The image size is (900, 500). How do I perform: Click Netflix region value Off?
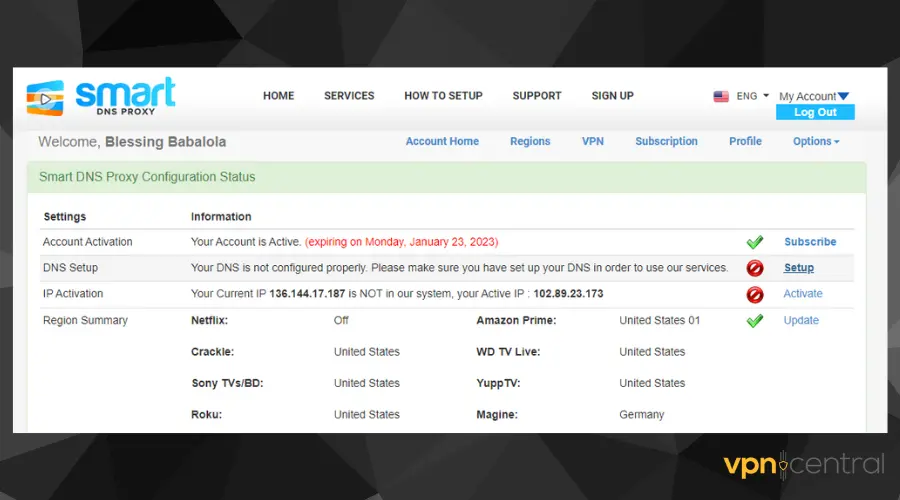341,320
